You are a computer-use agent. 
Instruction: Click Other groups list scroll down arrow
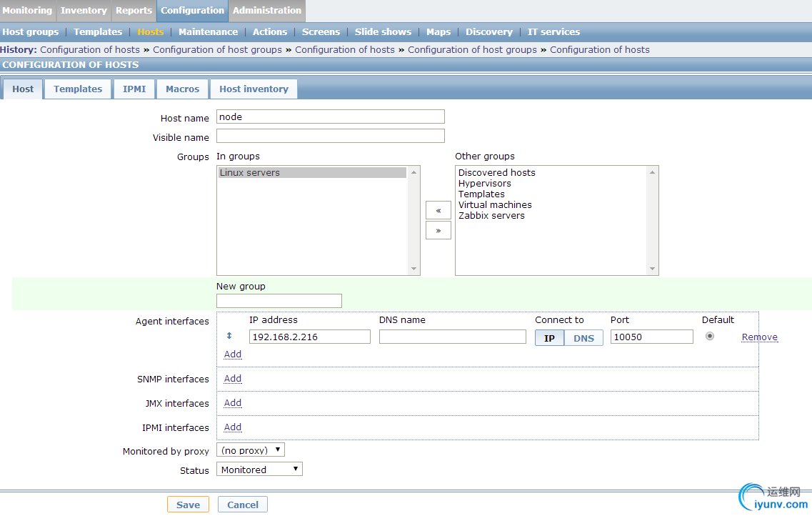tap(653, 268)
